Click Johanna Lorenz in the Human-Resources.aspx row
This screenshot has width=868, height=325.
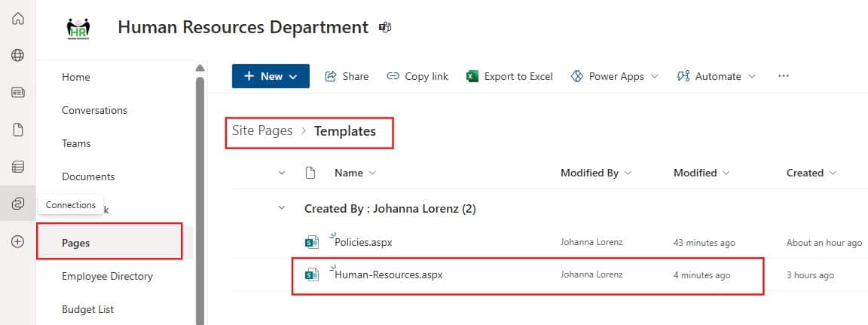(591, 274)
